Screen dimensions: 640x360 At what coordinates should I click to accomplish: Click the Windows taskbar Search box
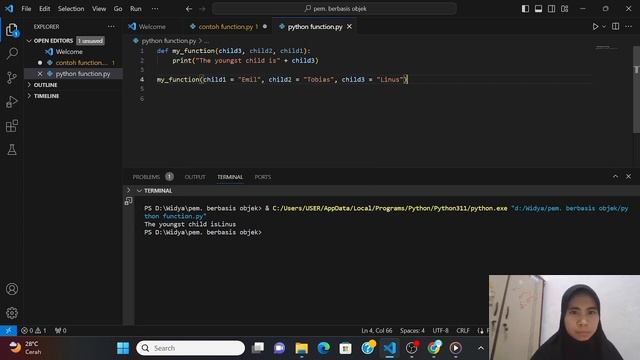click(x=191, y=348)
